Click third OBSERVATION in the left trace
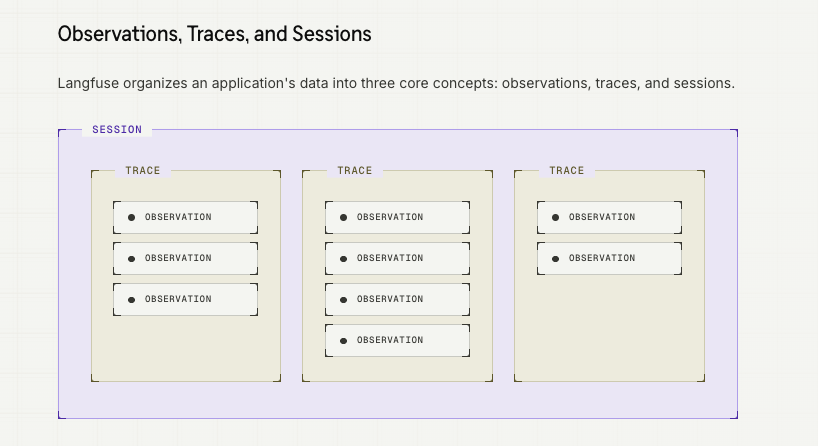 point(185,299)
